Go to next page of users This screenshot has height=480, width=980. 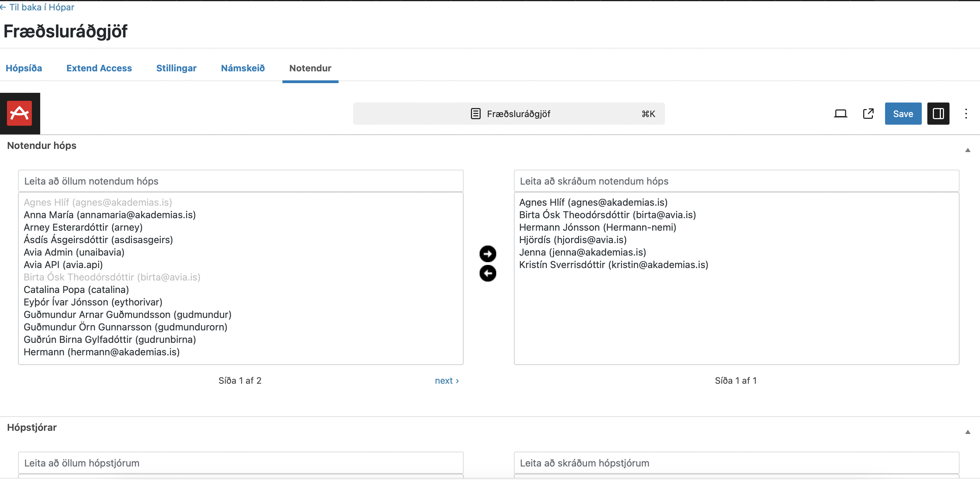(x=447, y=380)
